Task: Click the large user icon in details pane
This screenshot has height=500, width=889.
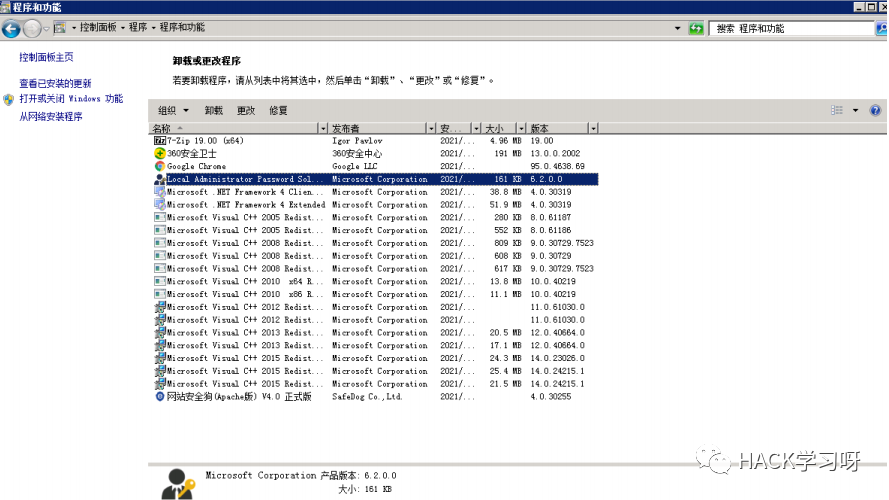Action: (177, 484)
